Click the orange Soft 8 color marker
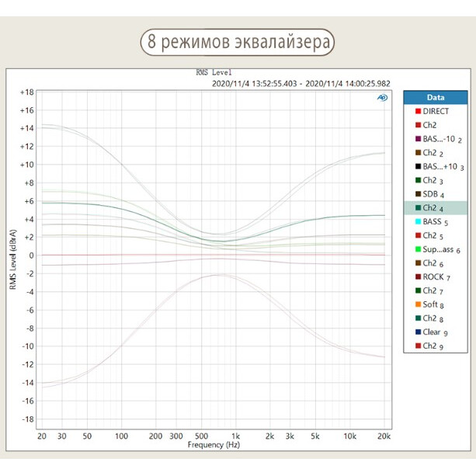The image size is (476, 476). tap(418, 304)
